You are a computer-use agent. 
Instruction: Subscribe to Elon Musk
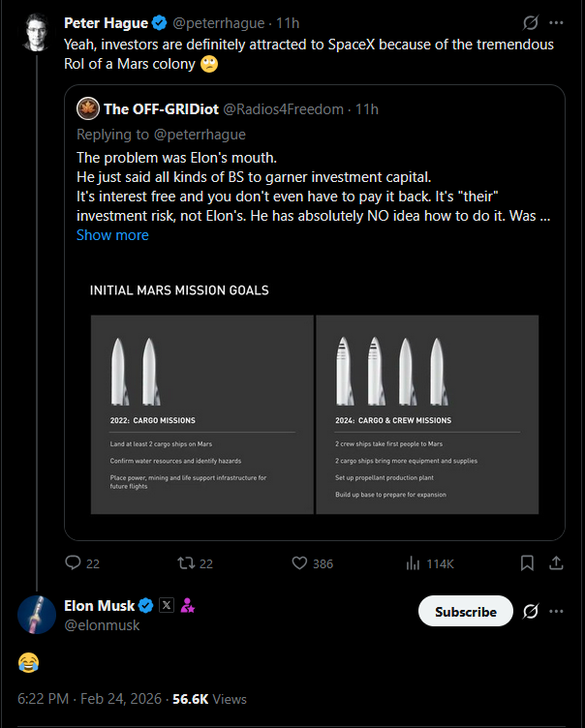coord(465,612)
